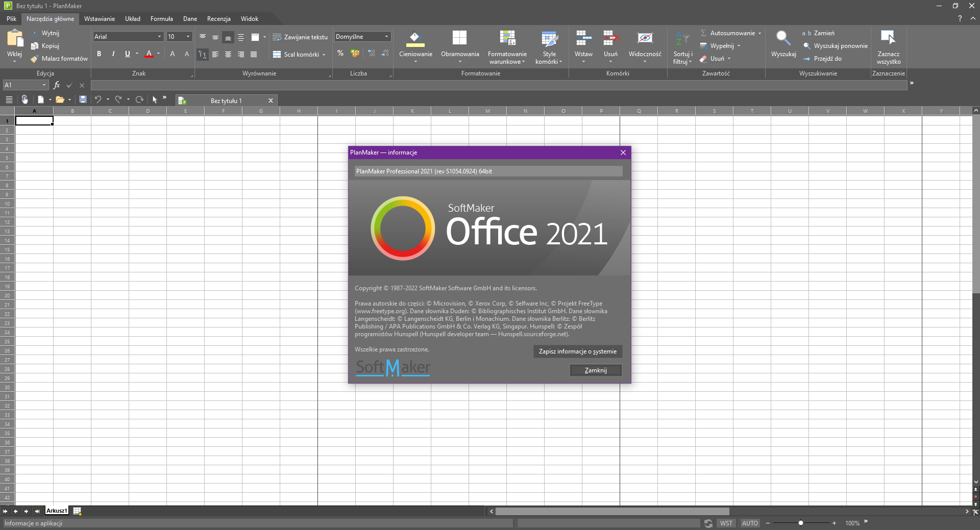Click the open folder icon
980x530 pixels.
point(60,100)
